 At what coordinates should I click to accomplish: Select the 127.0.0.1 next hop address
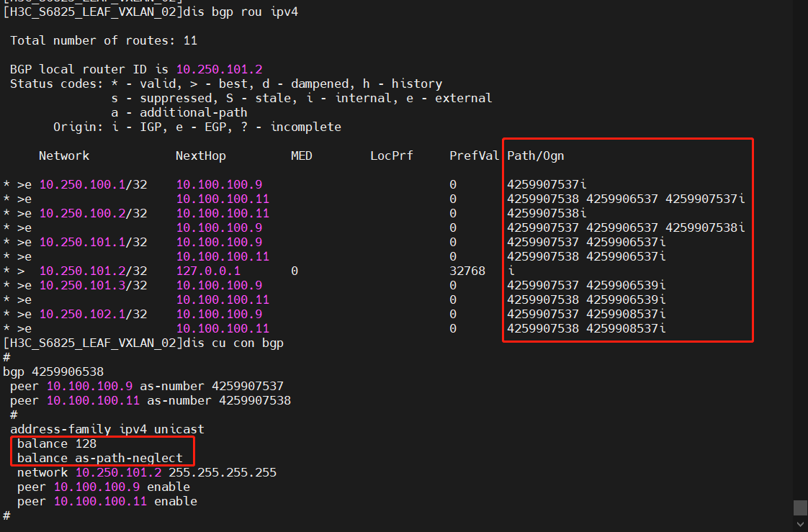tap(208, 271)
